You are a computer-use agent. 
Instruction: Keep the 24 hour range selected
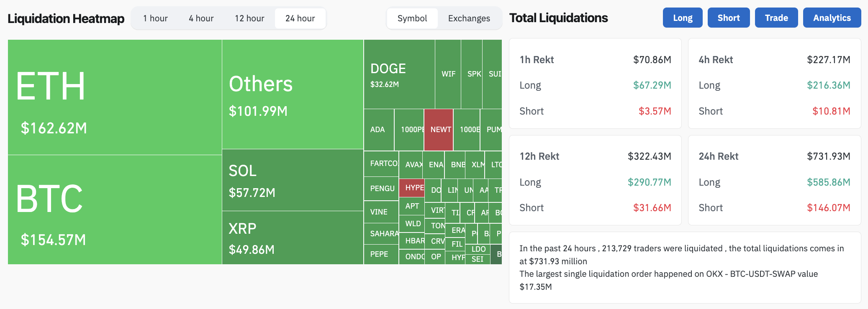300,18
